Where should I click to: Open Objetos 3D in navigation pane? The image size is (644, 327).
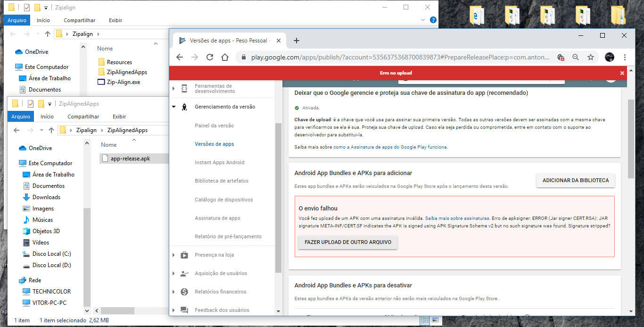click(46, 231)
